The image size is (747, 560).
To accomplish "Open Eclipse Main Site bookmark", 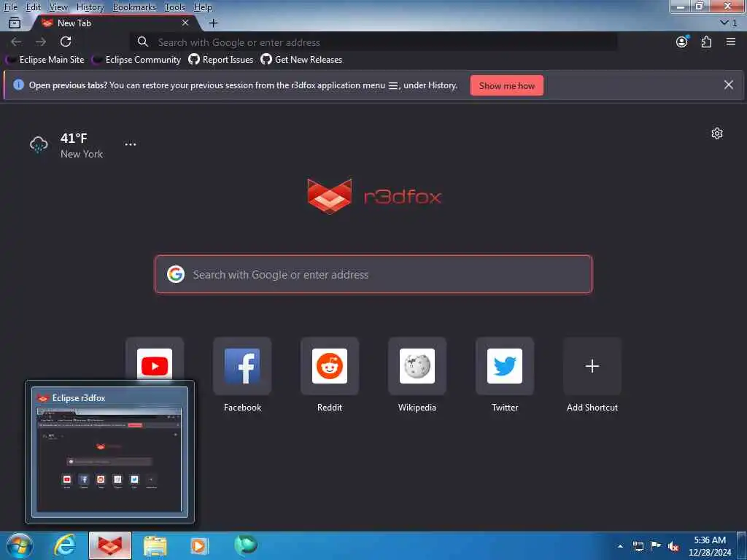I will (x=44, y=60).
